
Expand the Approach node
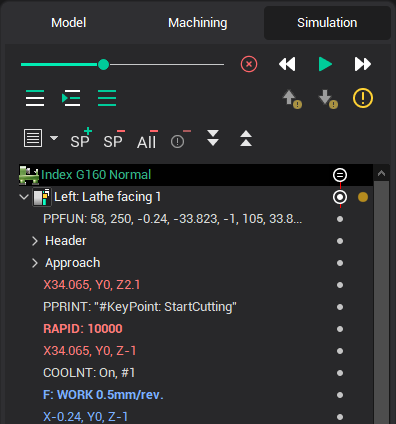35,263
